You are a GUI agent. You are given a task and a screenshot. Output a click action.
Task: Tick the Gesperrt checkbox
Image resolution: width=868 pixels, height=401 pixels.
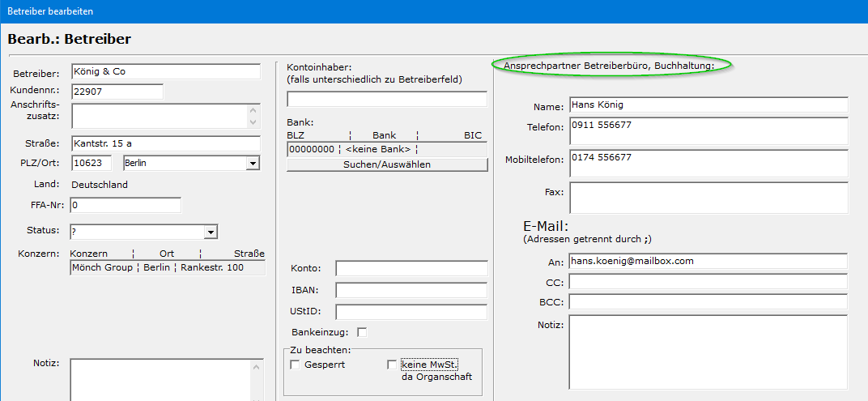pyautogui.click(x=295, y=365)
